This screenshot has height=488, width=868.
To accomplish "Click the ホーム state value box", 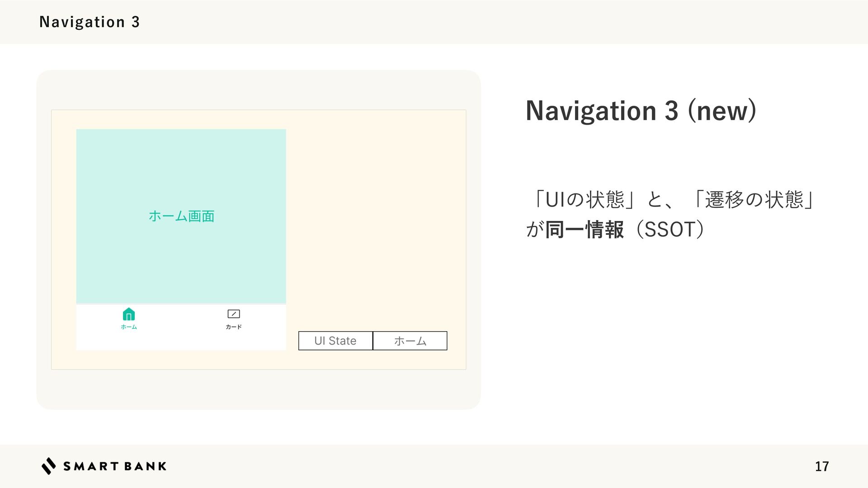I will pyautogui.click(x=410, y=341).
